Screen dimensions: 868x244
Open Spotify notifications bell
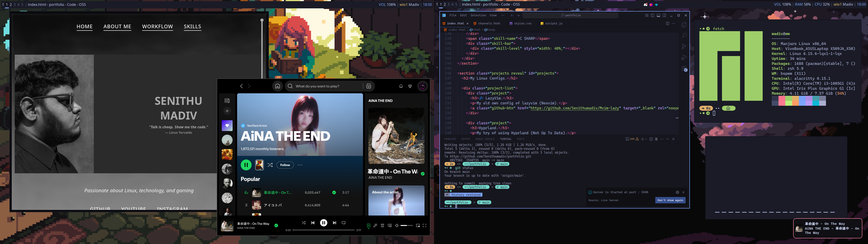[401, 86]
